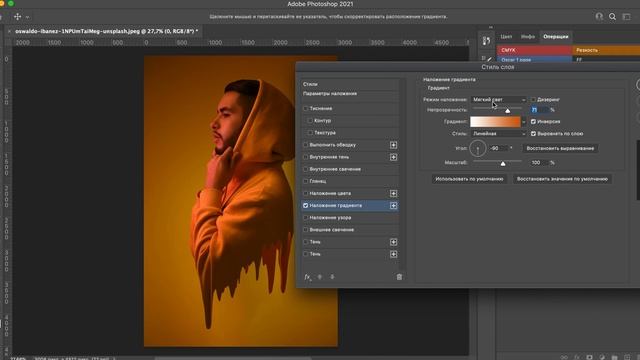640x360 pixels.
Task: Enable the Текстура checkbox
Action: pos(310,133)
